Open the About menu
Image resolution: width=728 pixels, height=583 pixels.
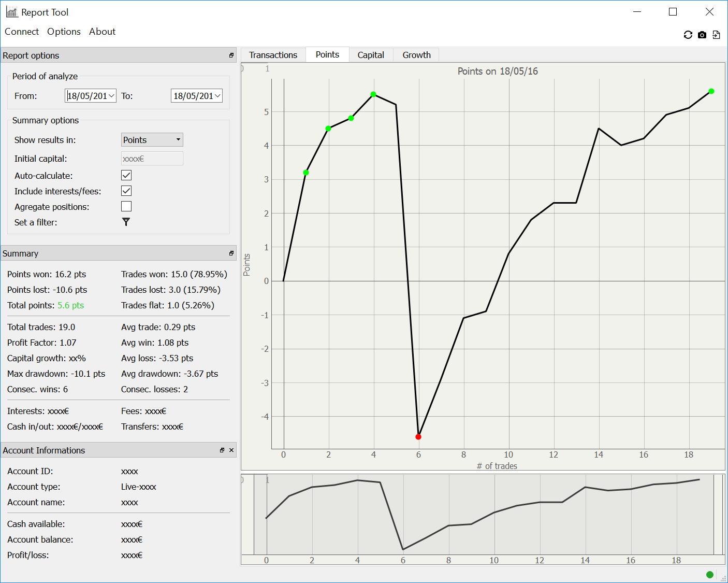pos(102,32)
